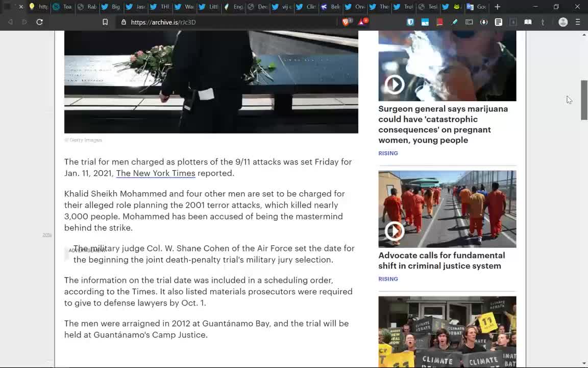Minimize the browser window
The height and width of the screenshot is (368, 588).
pos(535,7)
